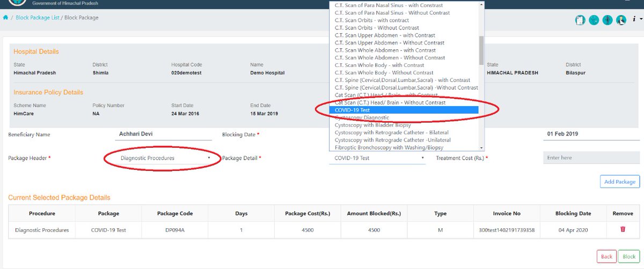This screenshot has width=644, height=269.
Task: Click the Amount Blocked(Rs.) column header
Action: [374, 213]
